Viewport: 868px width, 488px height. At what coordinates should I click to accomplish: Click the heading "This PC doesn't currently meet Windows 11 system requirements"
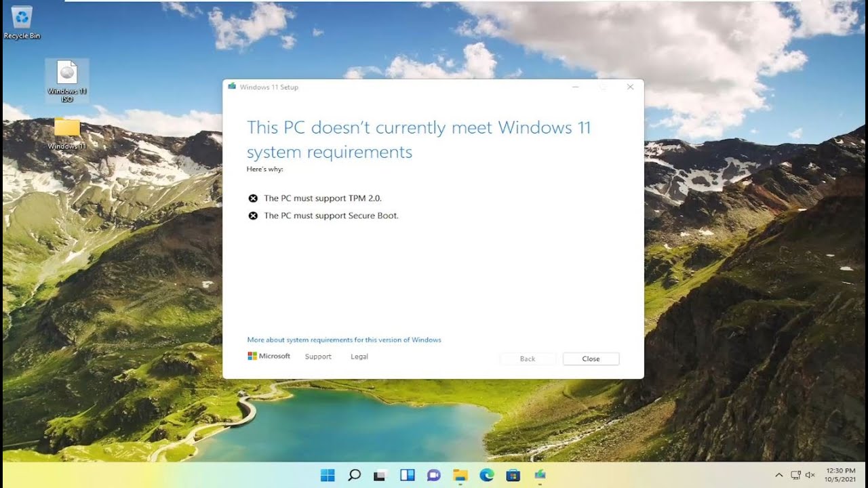(x=419, y=140)
